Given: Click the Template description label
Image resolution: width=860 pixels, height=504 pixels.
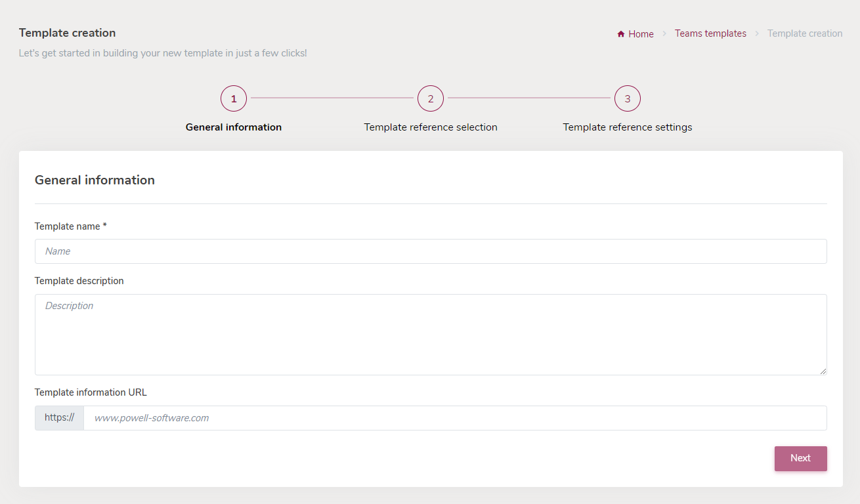Looking at the screenshot, I should (x=79, y=281).
